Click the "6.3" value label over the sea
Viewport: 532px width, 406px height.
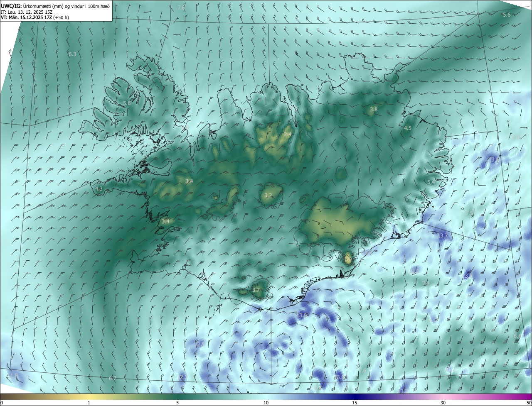72,54
